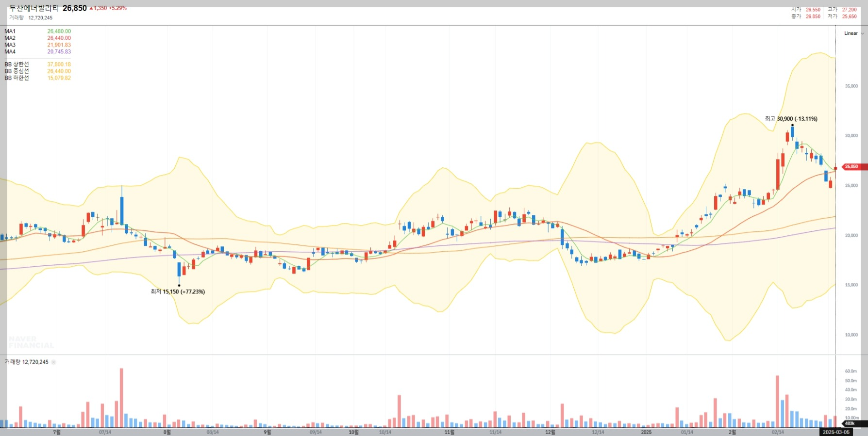Click the 30.0m volume axis label
The image size is (868, 436).
851,400
